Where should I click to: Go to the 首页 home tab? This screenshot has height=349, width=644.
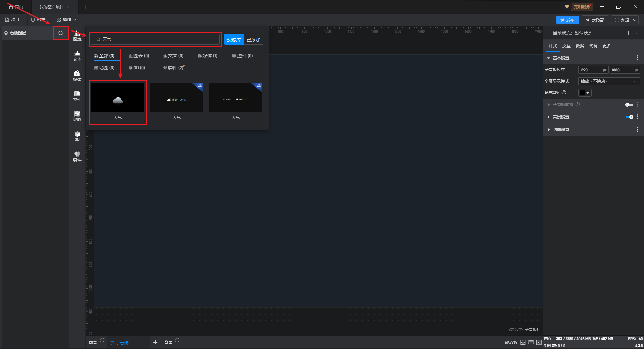point(16,7)
